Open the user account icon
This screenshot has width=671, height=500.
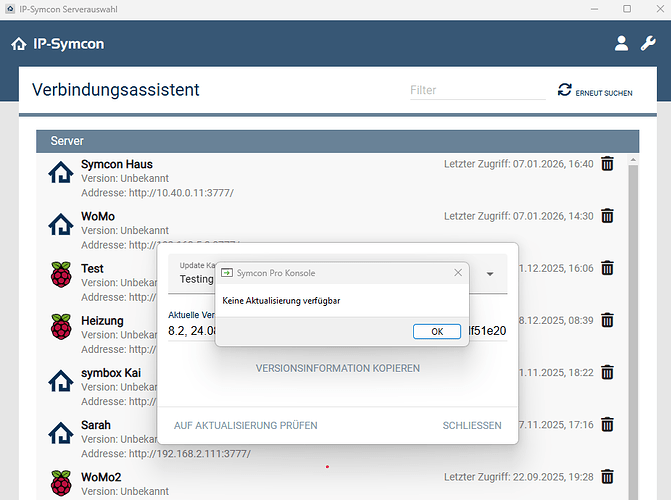tap(621, 43)
